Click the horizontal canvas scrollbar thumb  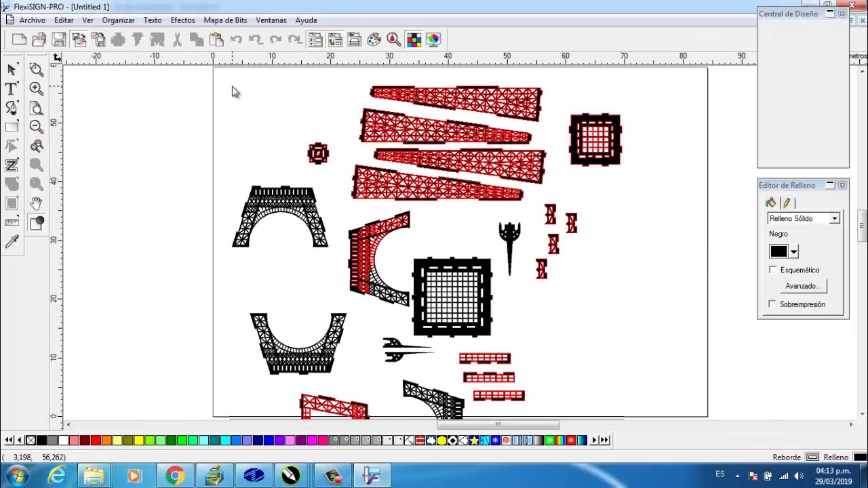tap(498, 425)
